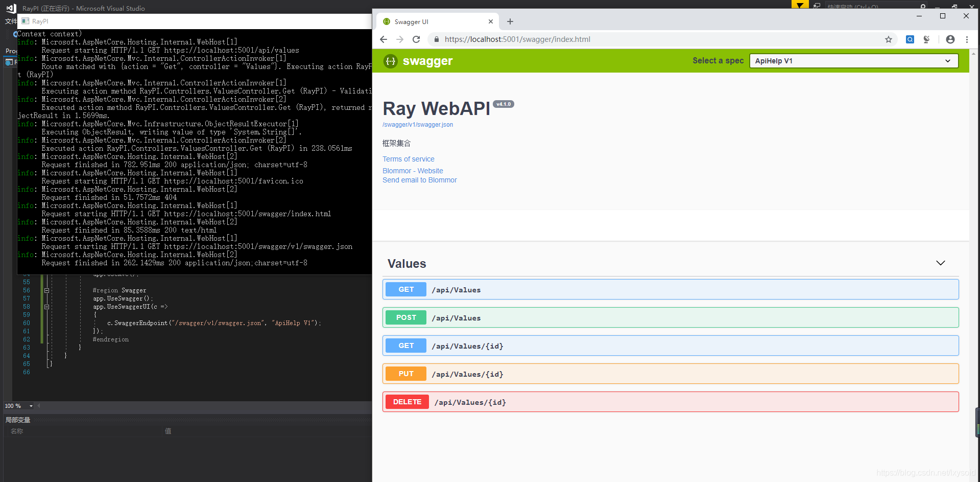The width and height of the screenshot is (980, 482).
Task: Click the 局部变量 panel title
Action: [x=18, y=420]
